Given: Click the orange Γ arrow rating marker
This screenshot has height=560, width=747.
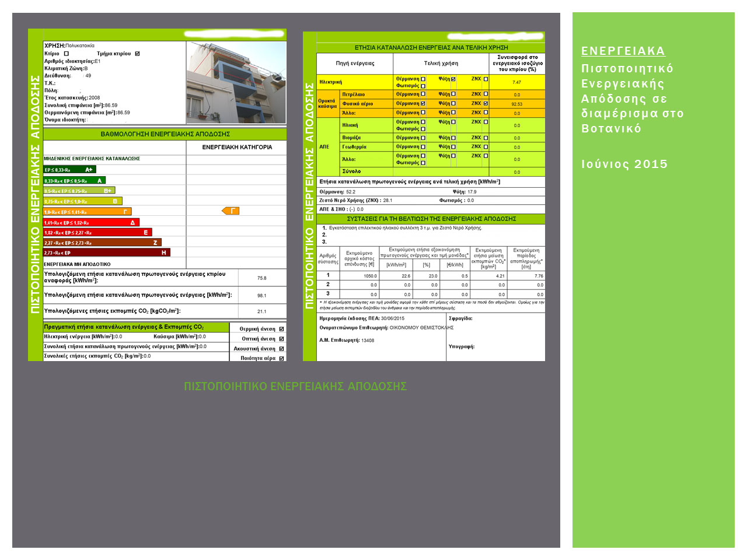Looking at the screenshot, I should 231,211.
